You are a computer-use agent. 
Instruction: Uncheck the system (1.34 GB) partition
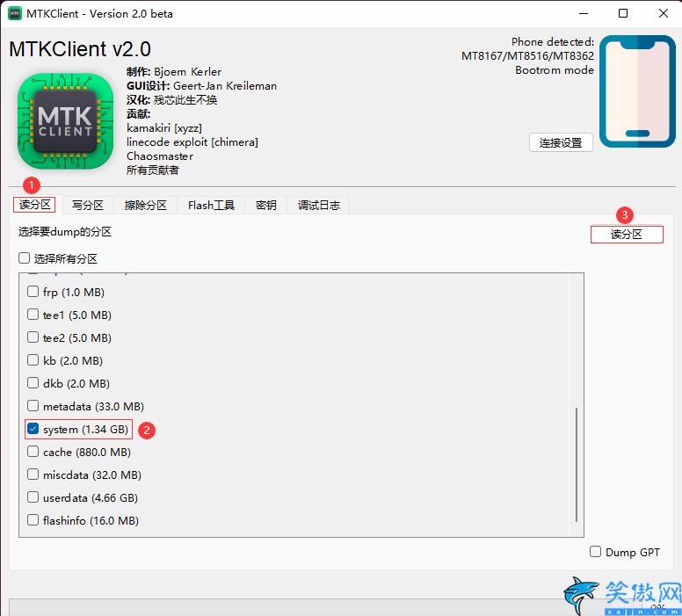tap(33, 429)
